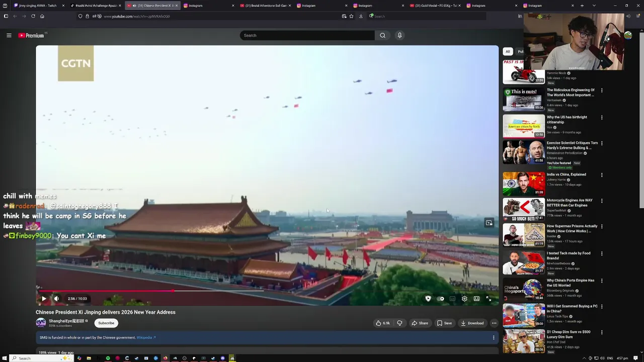Open ShanghaiEye channel avatar
This screenshot has width=644, height=362.
pos(41,323)
